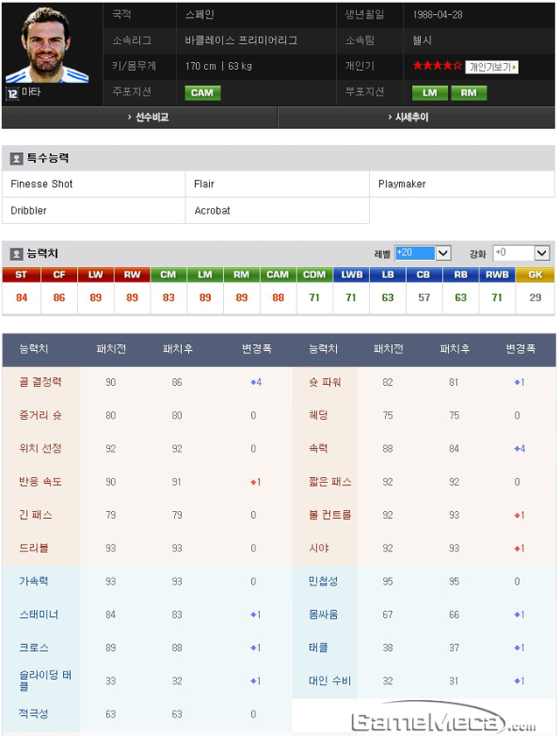
Task: Select the CAM main position badge in profile
Action: [202, 93]
